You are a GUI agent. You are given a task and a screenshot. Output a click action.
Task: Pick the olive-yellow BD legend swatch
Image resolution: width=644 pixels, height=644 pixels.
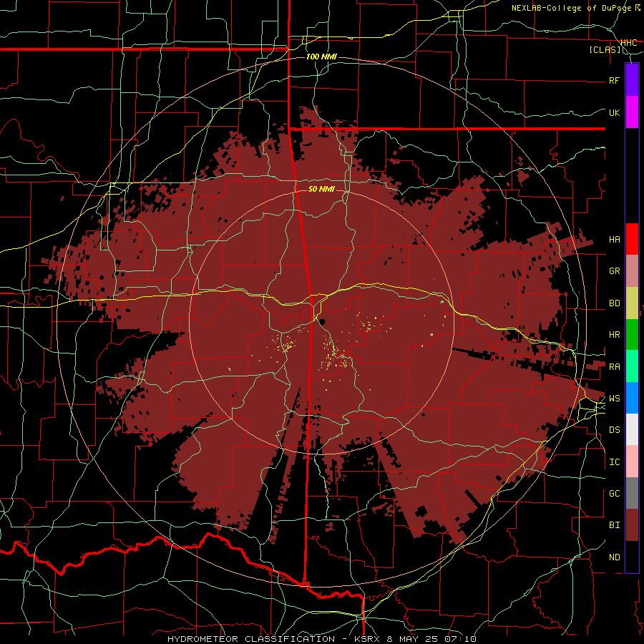coord(632,303)
